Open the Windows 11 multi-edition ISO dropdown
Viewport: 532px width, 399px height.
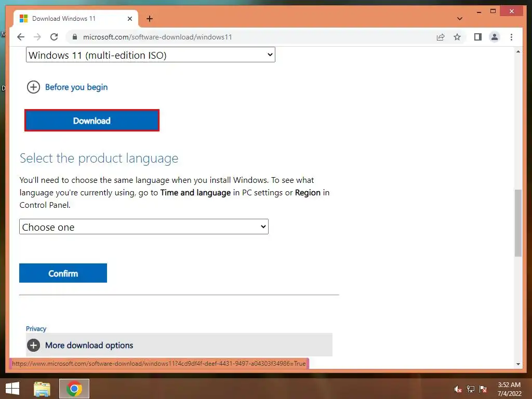[151, 55]
